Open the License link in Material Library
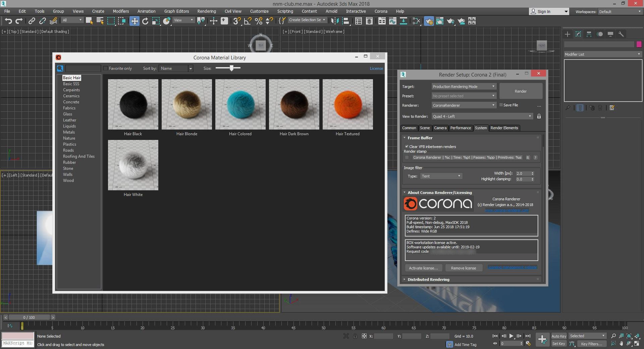Screen dimensions: 644x349 (x=376, y=68)
